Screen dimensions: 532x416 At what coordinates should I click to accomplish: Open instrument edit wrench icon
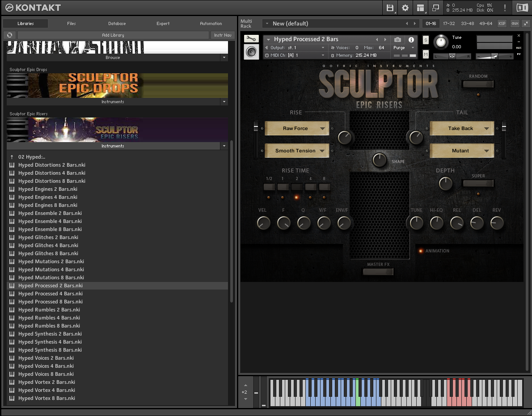(251, 38)
